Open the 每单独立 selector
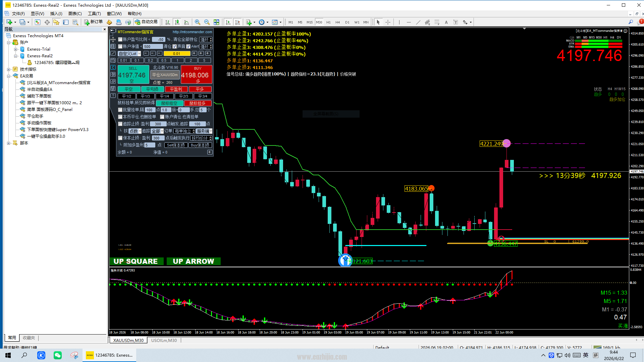Viewport: 644px width, 362px height. (184, 131)
